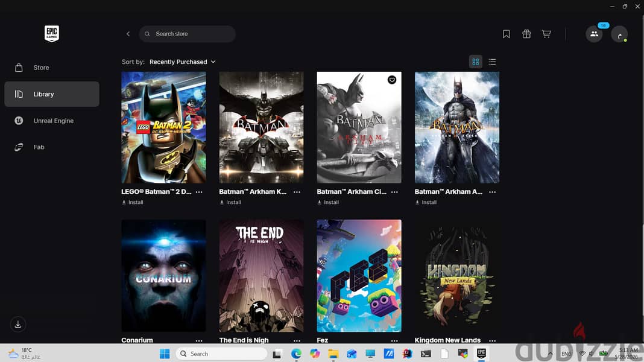644x362 pixels.
Task: Launch Microsoft Edge from taskbar
Action: 296,354
